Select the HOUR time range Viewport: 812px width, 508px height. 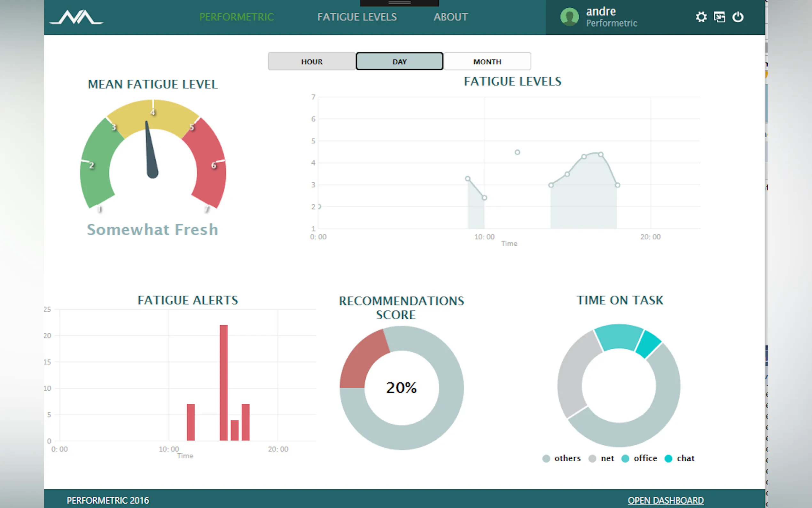point(311,61)
